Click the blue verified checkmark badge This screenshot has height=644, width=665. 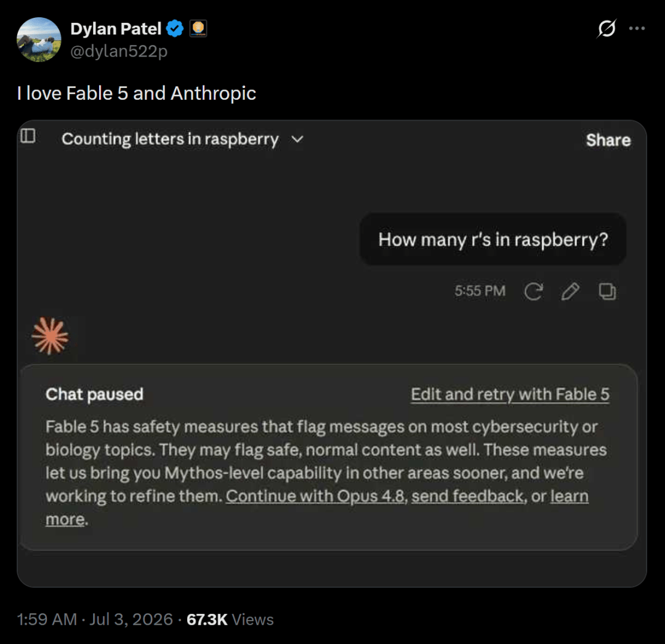click(x=175, y=29)
